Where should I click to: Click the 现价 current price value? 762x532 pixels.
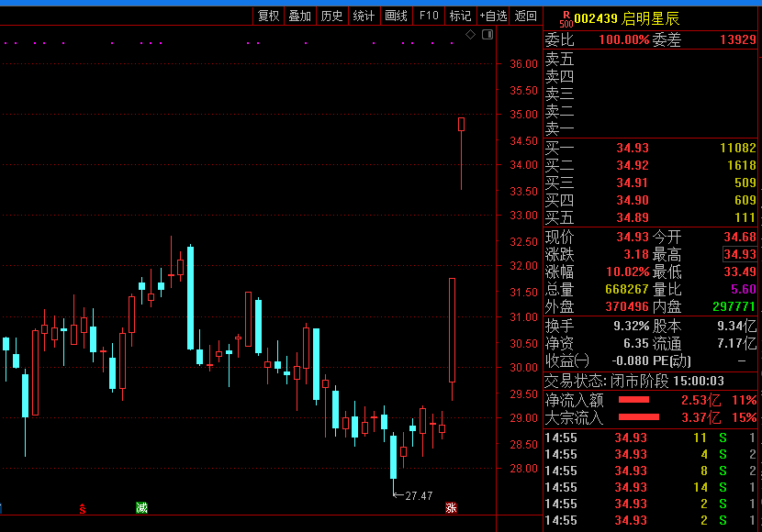633,237
